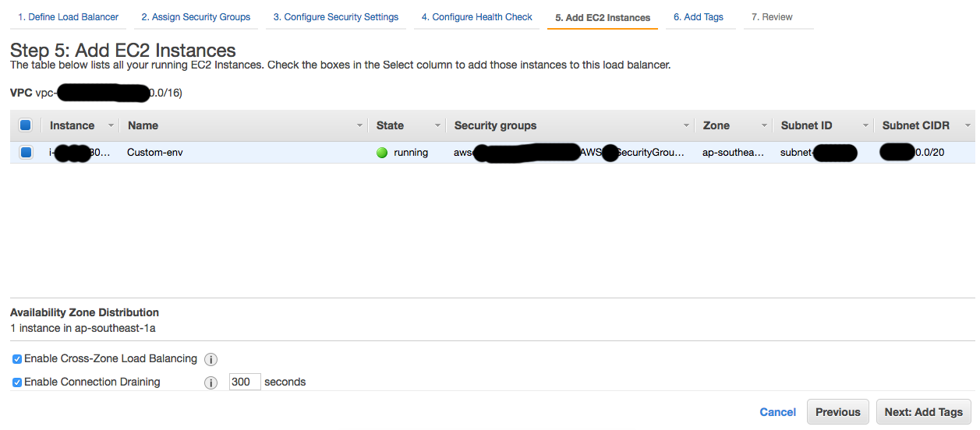980x430 pixels.
Task: Go to Define Load Balancer tab
Action: (x=68, y=17)
